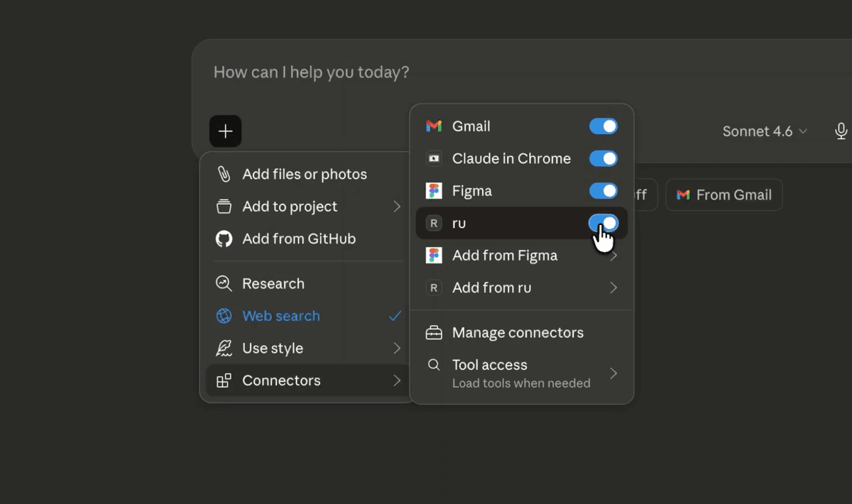Click the GitHub icon beside Add from GitHub
The image size is (852, 504).
coord(224,239)
